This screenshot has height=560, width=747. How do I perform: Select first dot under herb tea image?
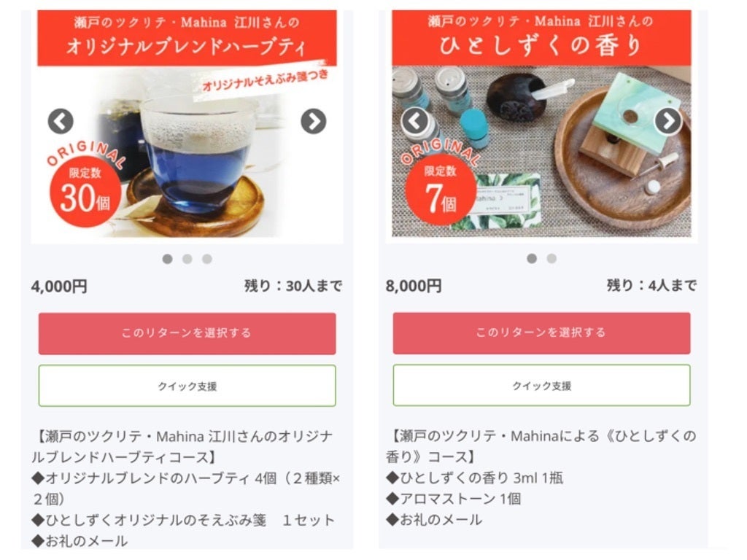167,259
